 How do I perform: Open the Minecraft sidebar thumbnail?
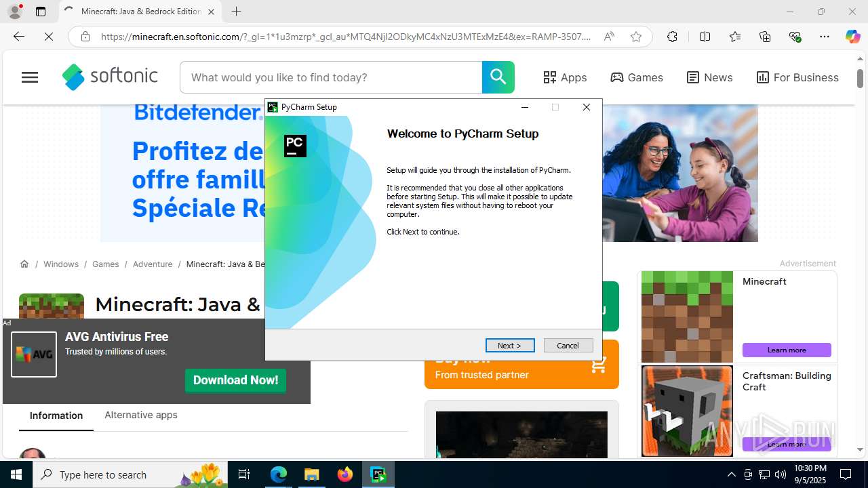(687, 317)
